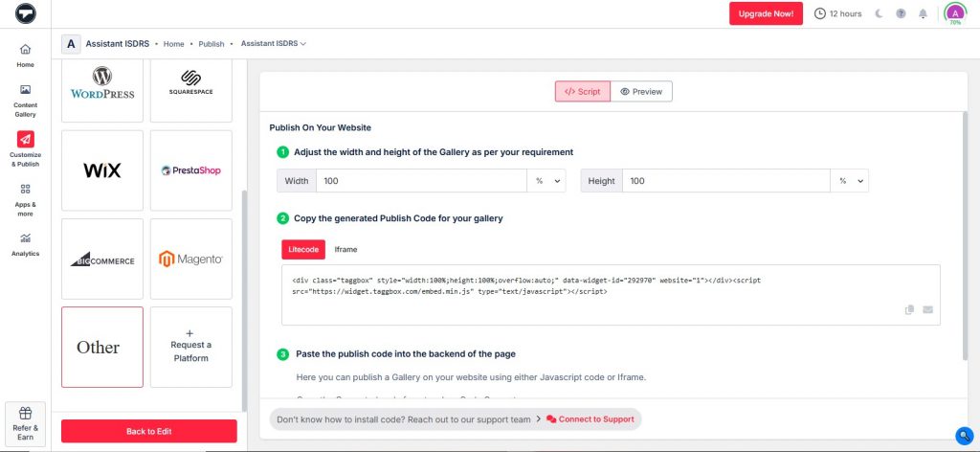The width and height of the screenshot is (980, 452).
Task: Choose the Magento platform card
Action: (191, 259)
